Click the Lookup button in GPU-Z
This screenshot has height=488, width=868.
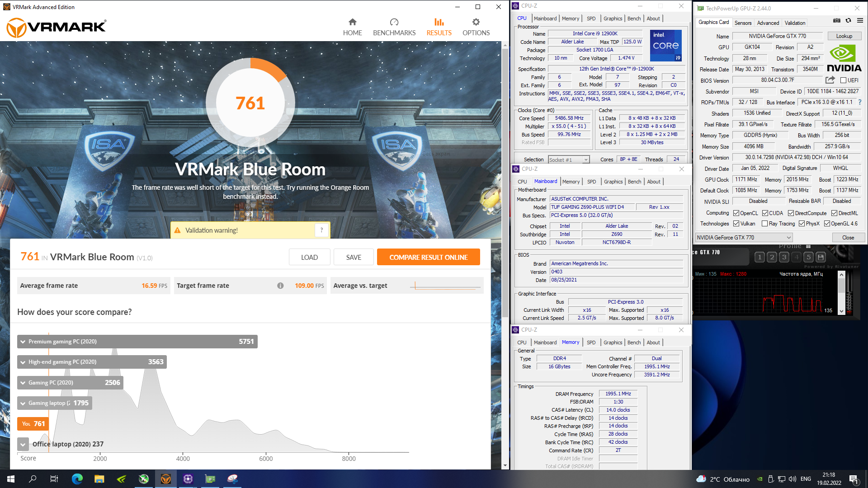pyautogui.click(x=844, y=36)
